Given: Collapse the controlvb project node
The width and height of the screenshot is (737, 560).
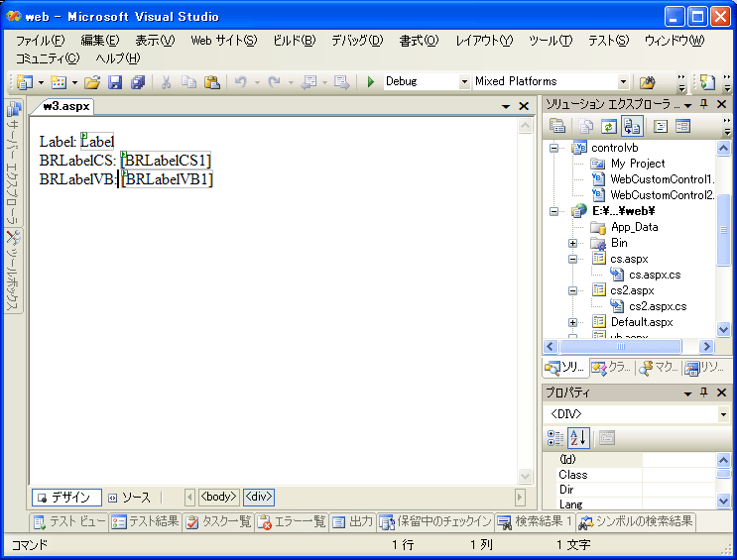Looking at the screenshot, I should pyautogui.click(x=554, y=148).
